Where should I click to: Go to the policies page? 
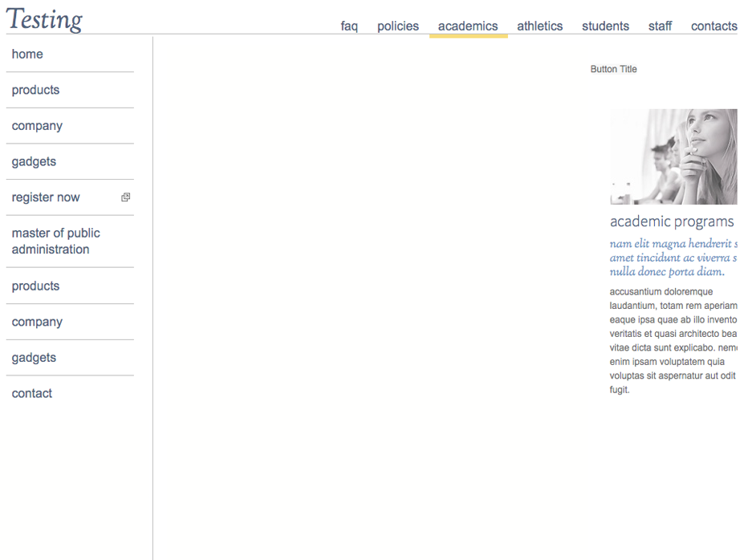tap(398, 26)
